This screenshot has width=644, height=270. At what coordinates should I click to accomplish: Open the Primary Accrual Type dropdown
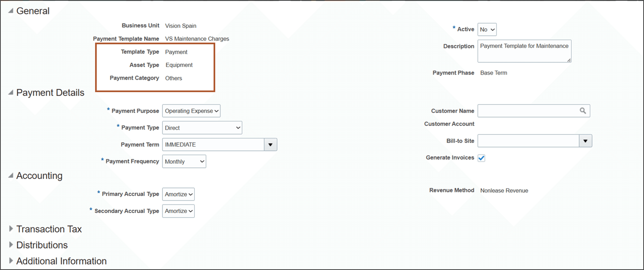pos(178,194)
